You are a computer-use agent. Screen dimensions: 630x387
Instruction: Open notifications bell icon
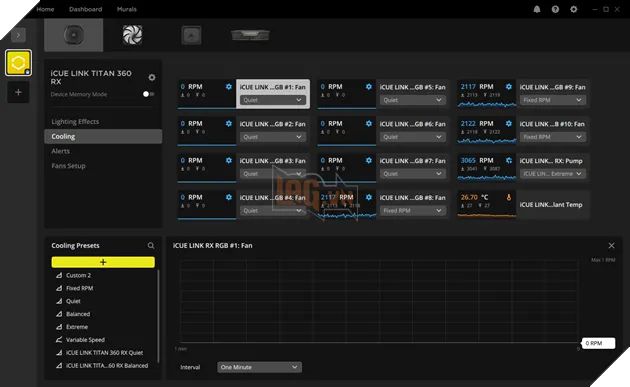pyautogui.click(x=537, y=9)
